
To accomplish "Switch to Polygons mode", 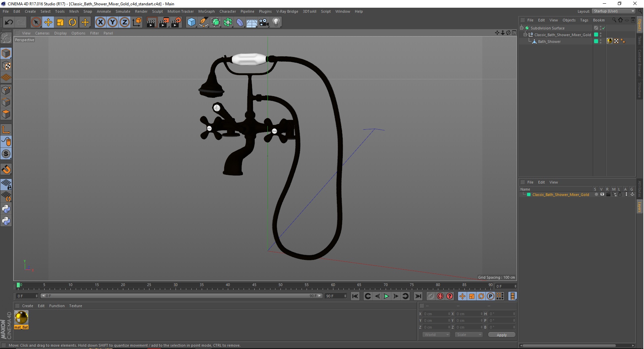I will [6, 114].
